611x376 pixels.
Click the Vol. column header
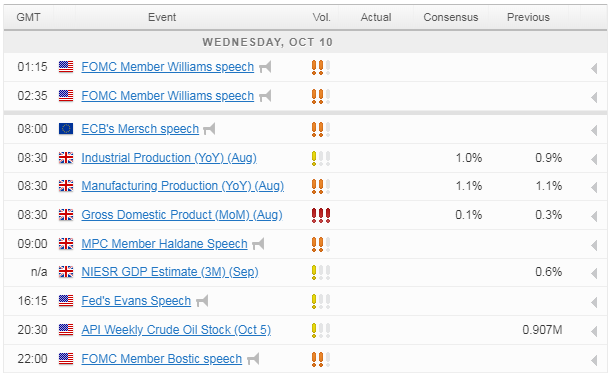(x=321, y=17)
